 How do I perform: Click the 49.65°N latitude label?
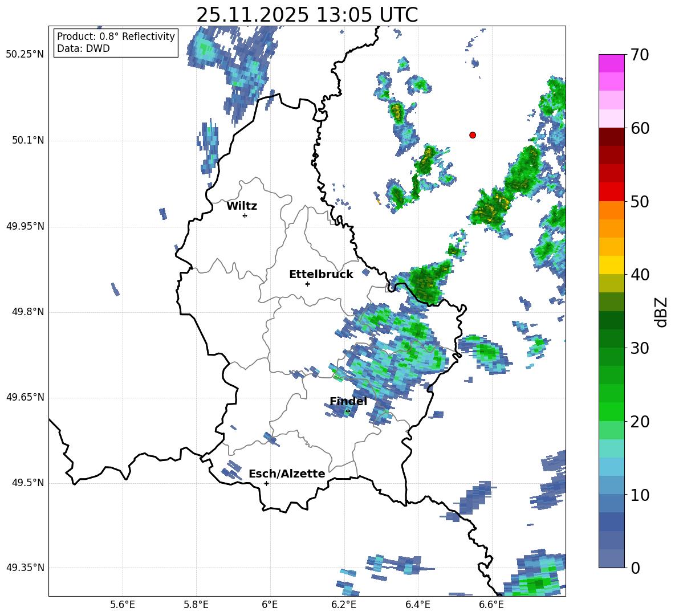[25, 397]
